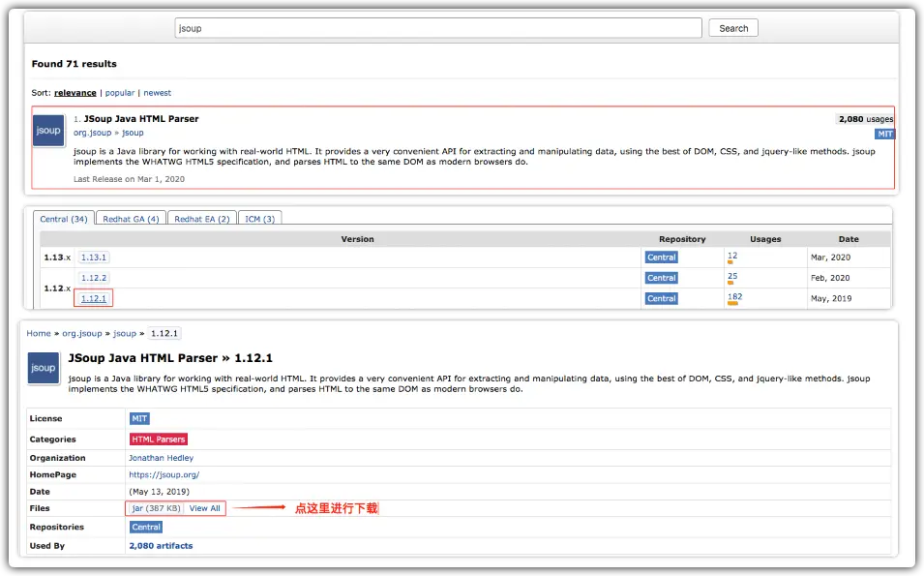
Task: Click the 1.12.1 breadcrumb item
Action: pos(164,333)
